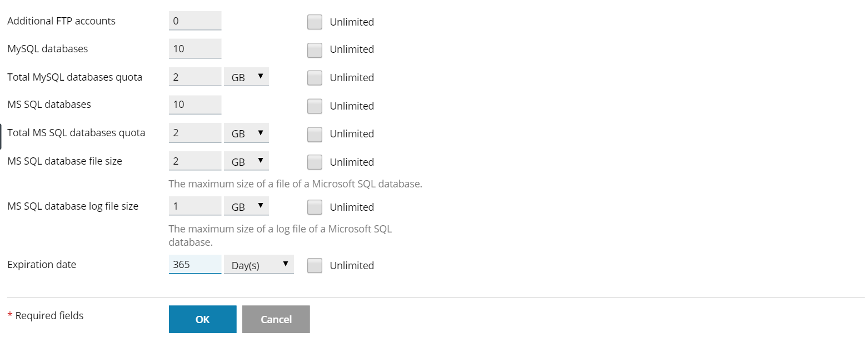The width and height of the screenshot is (868, 342).
Task: Open GB unit dropdown for MS SQL database file size
Action: [246, 162]
